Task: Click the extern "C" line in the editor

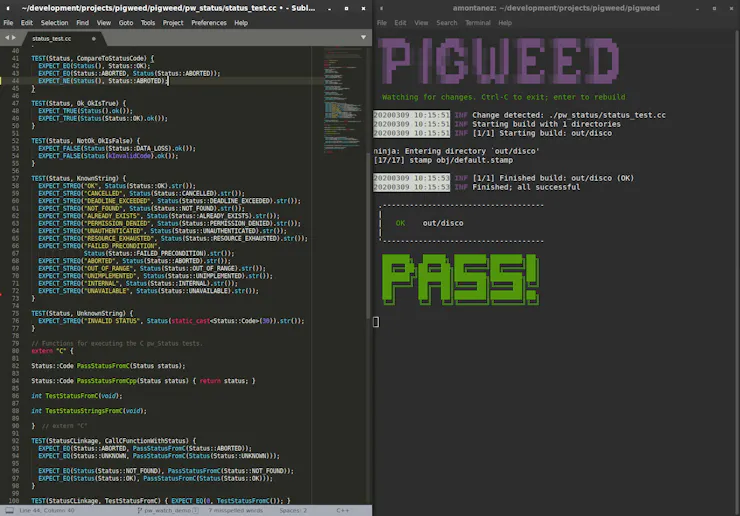Action: 52,351
